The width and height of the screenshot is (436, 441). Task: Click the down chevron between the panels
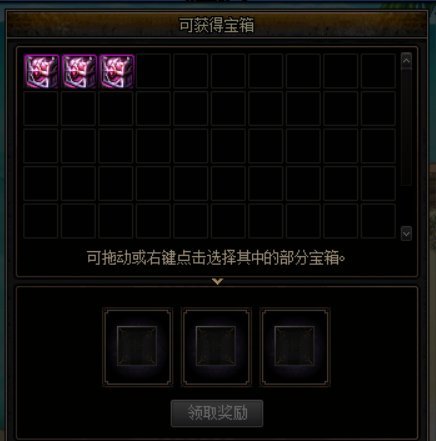click(x=217, y=282)
